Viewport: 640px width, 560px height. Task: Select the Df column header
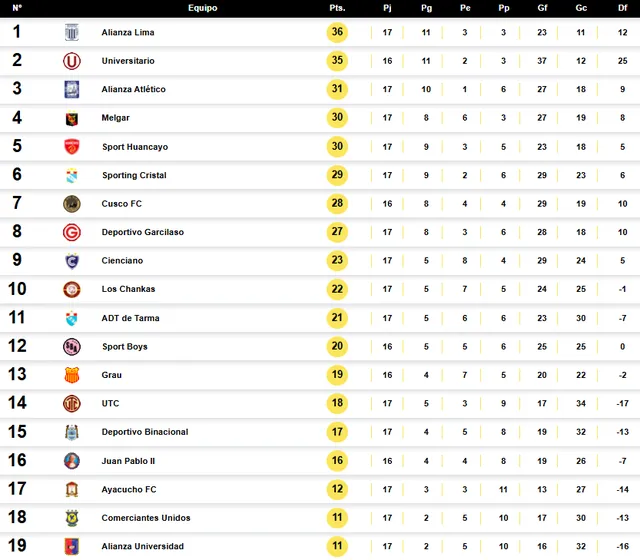click(x=622, y=8)
